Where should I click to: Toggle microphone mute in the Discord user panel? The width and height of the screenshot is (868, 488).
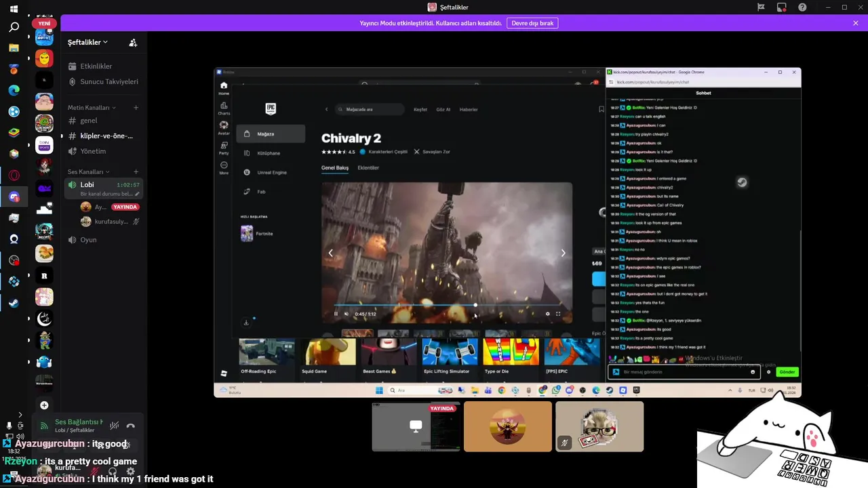point(94,471)
